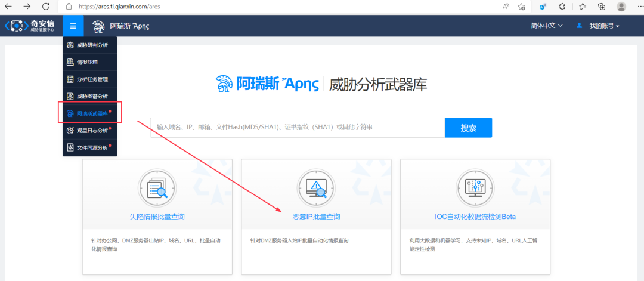Image resolution: width=644 pixels, height=281 pixels.
Task: Reload the page with refresh icon
Action: coord(46,6)
